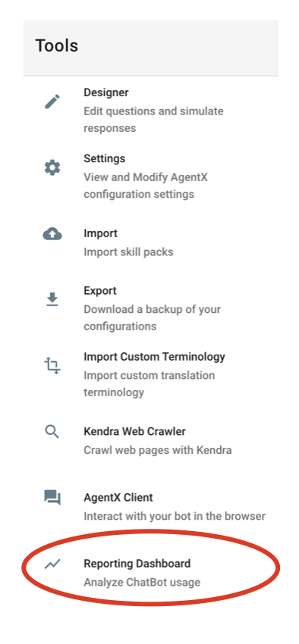Click the cloud upload Import icon
The image size is (299, 644).
pos(52,234)
